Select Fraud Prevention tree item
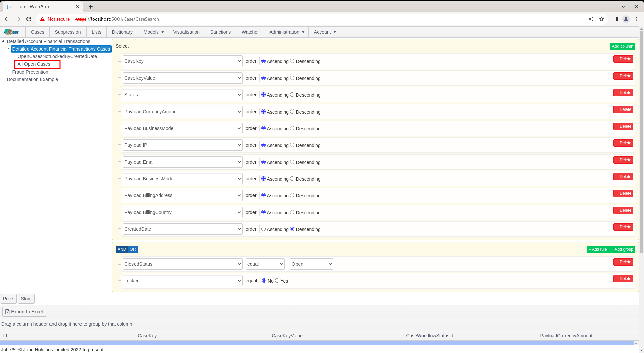This screenshot has height=353, width=644. 30,72
